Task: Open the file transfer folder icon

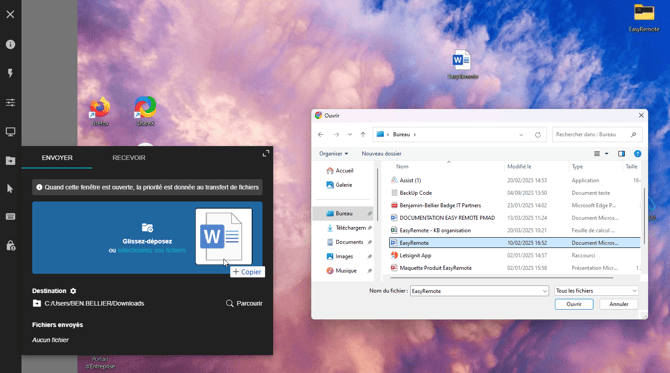Action: click(x=10, y=161)
